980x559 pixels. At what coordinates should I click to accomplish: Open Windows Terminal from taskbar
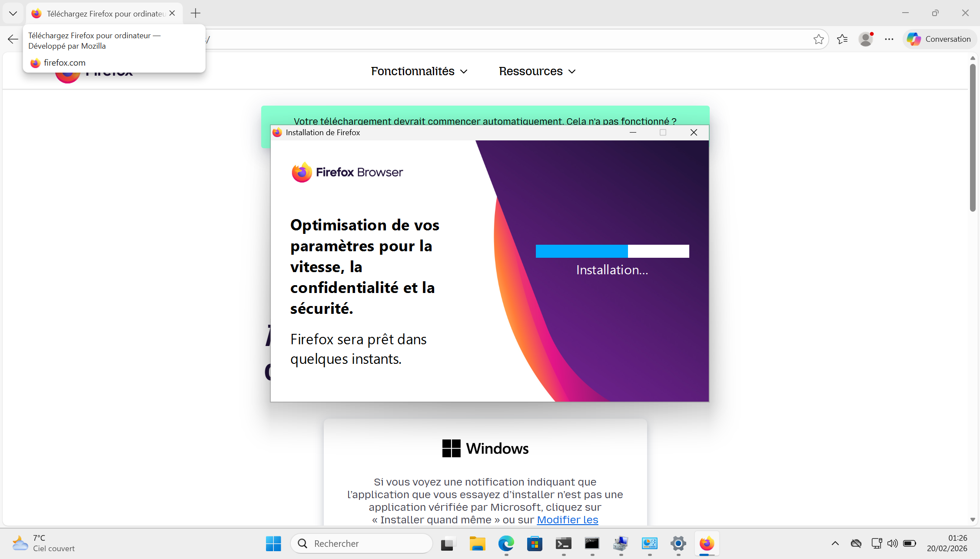pyautogui.click(x=563, y=543)
